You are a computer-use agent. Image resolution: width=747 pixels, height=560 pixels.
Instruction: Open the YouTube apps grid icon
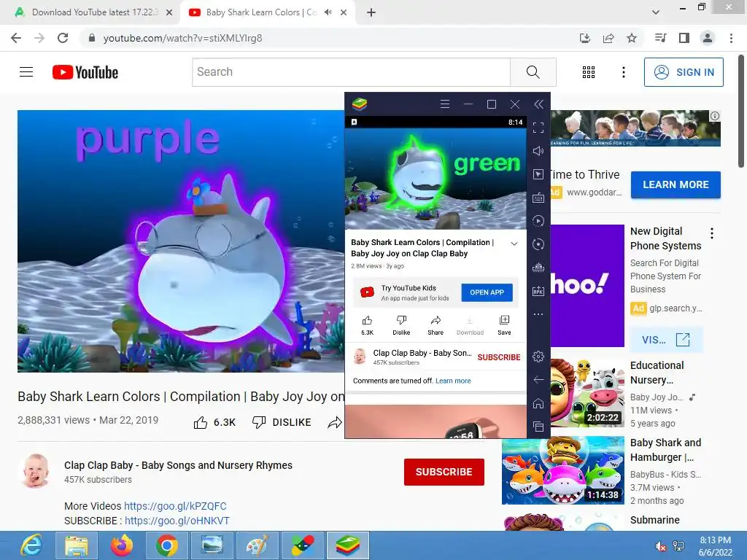click(589, 72)
